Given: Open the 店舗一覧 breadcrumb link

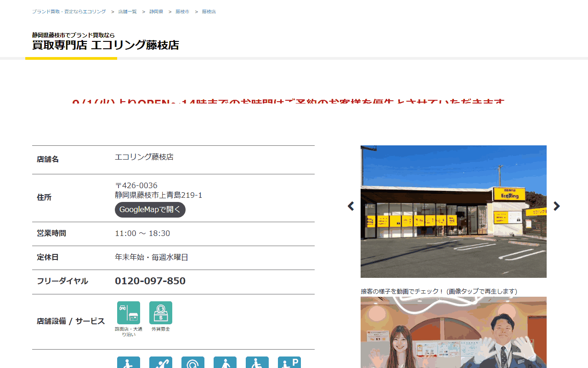Looking at the screenshot, I should click(x=128, y=11).
